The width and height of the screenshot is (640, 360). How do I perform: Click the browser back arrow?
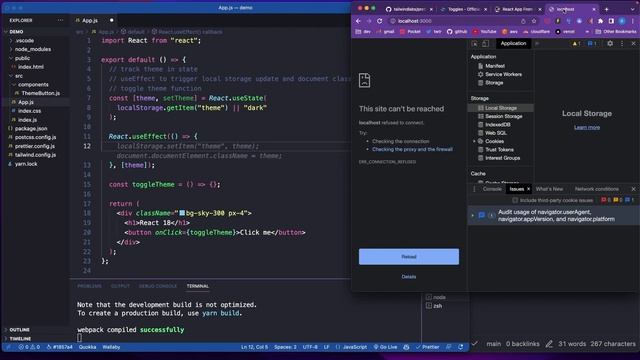[x=358, y=21]
